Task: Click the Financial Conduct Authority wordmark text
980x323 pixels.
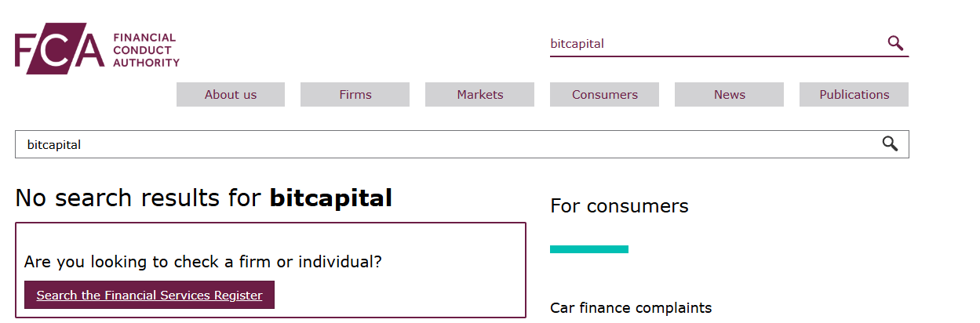Action: click(x=146, y=50)
